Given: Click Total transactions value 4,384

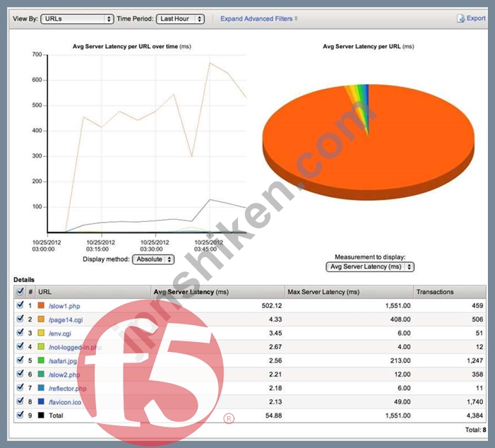Looking at the screenshot, I should click(x=475, y=415).
